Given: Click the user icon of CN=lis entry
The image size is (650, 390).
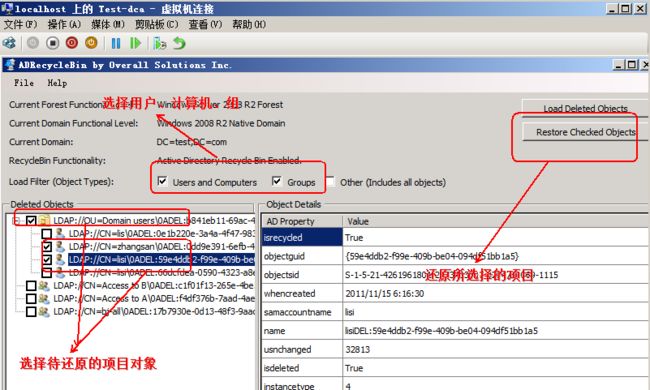Looking at the screenshot, I should click(x=60, y=233).
